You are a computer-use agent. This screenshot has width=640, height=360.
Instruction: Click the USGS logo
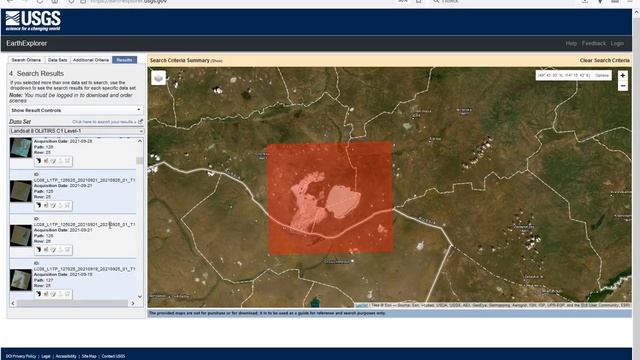pyautogui.click(x=33, y=21)
